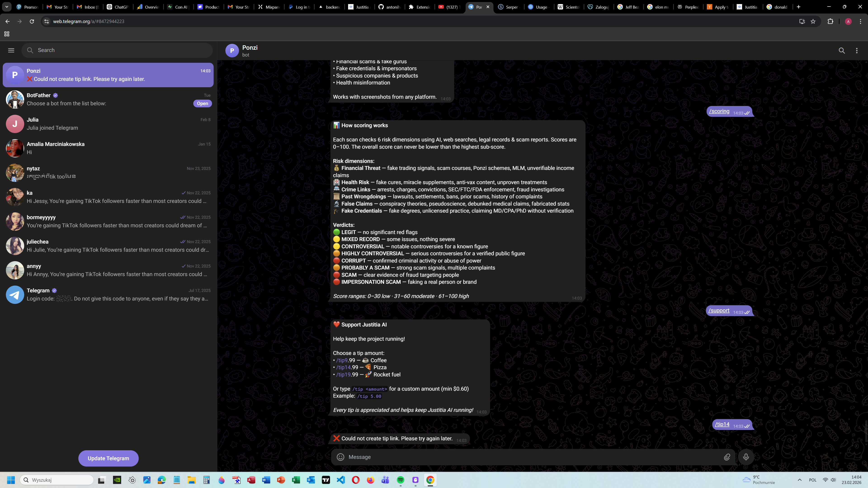Click the Telegram sidebar Search field
The height and width of the screenshot is (488, 868).
(121, 50)
